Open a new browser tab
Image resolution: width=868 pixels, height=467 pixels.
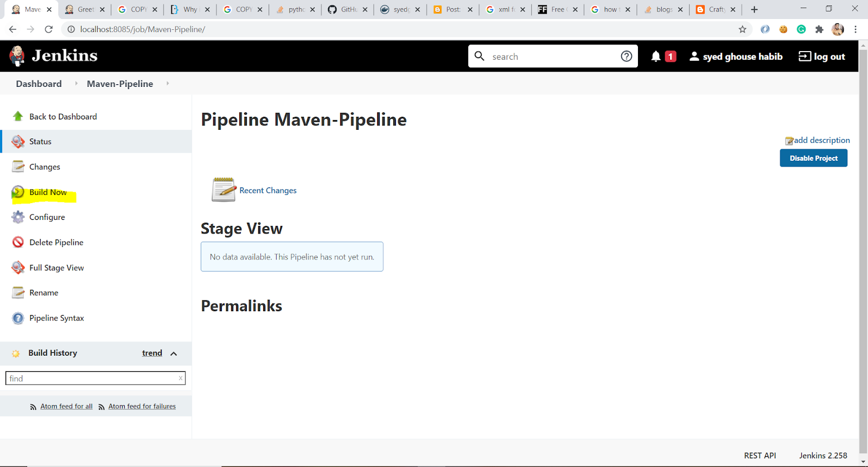[x=754, y=9]
